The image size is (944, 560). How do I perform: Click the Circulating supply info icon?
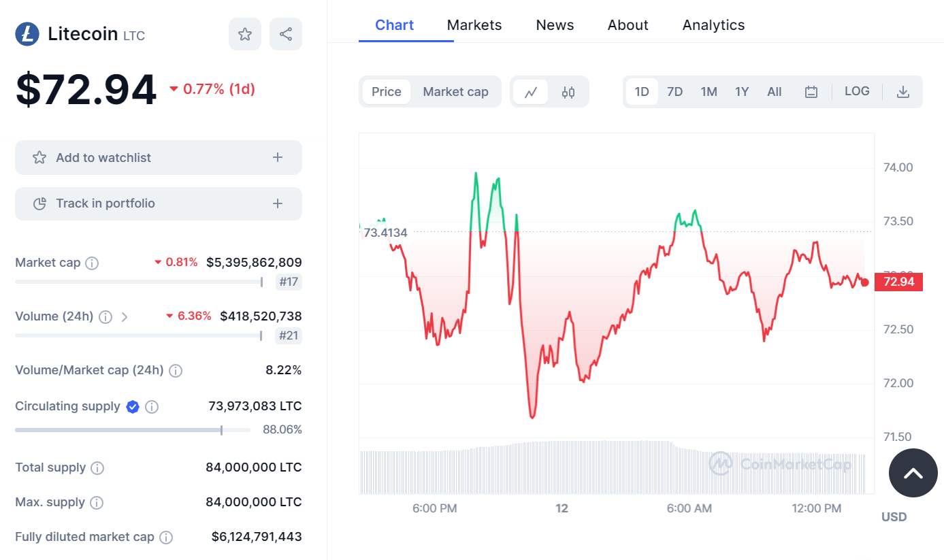pos(152,407)
